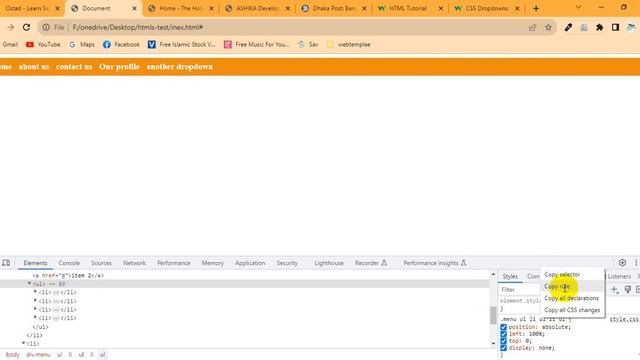Collapse the selected <ul> == $0 node

coord(29,283)
